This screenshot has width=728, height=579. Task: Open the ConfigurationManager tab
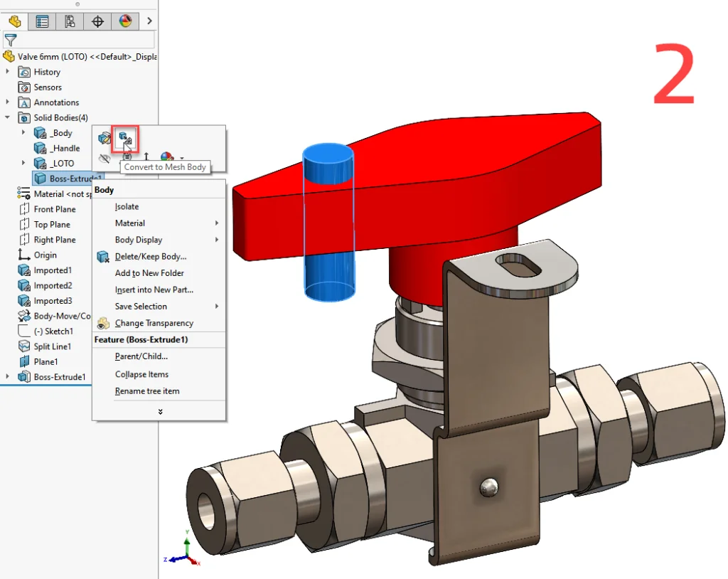[x=70, y=21]
